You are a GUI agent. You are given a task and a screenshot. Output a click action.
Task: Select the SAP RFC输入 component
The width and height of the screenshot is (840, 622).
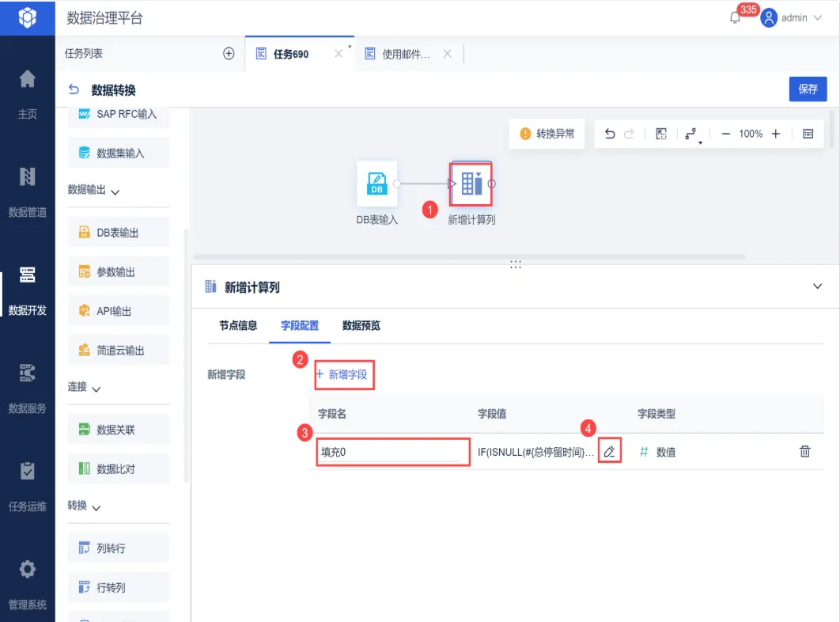pyautogui.click(x=119, y=114)
